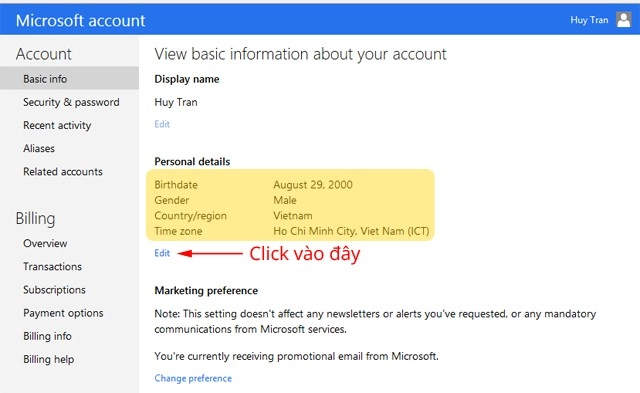Open the Aliases page
Screen dimensions: 640x393
[39, 148]
